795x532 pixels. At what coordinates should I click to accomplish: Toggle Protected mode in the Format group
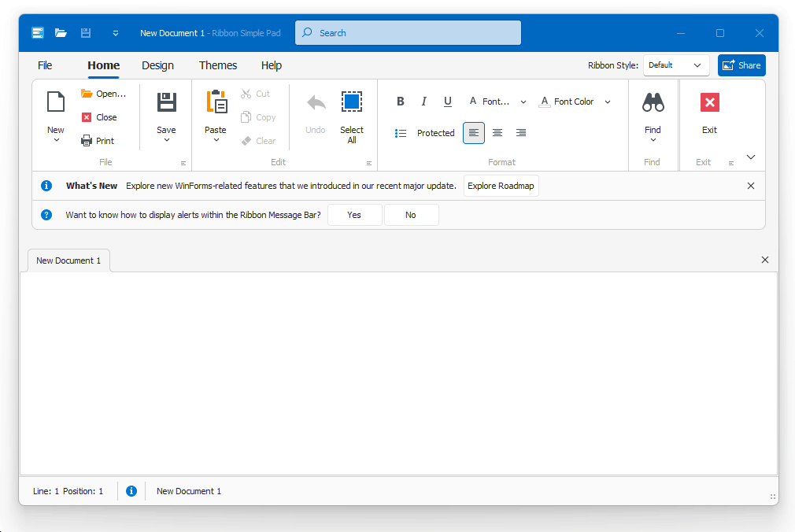point(434,132)
